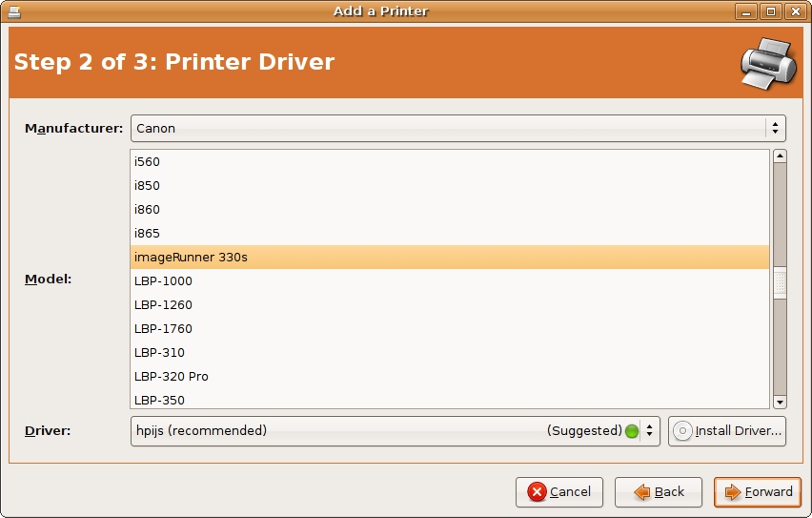Select the i560 model
Image resolution: width=812 pixels, height=518 pixels.
(x=450, y=162)
